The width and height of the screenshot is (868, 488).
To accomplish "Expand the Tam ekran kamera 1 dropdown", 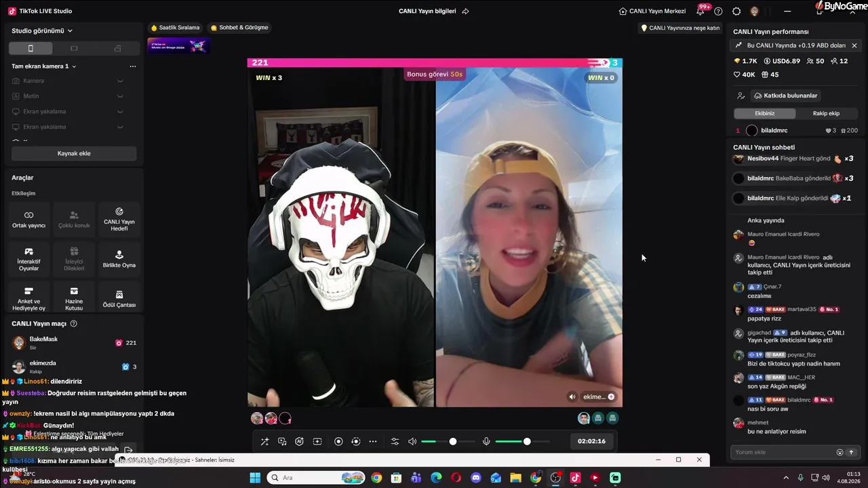I will (x=44, y=66).
